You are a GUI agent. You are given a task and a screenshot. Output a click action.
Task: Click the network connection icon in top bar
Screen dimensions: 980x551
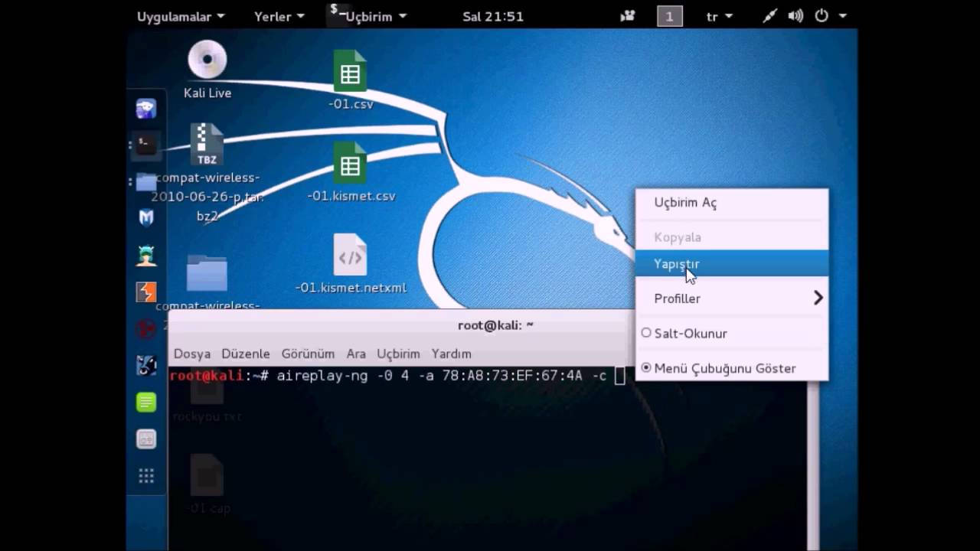tap(770, 16)
